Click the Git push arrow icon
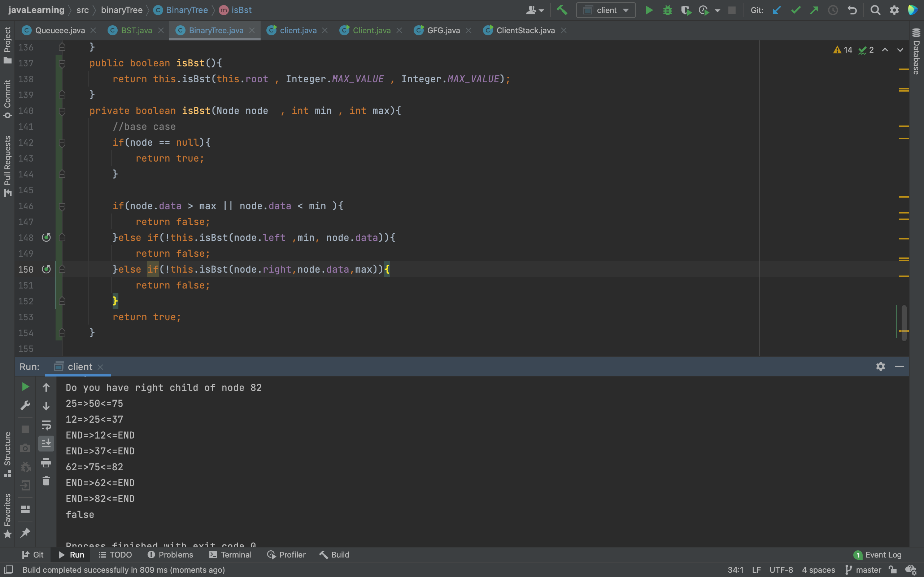 point(814,10)
